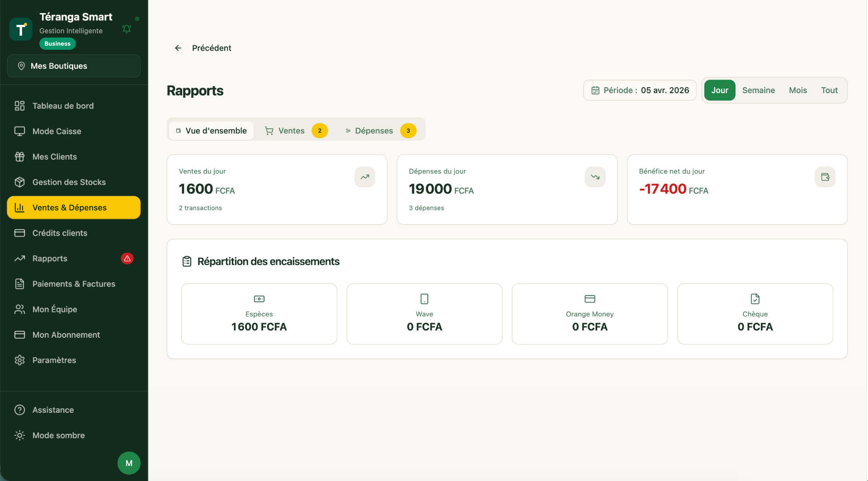868x481 pixels.
Task: Select Jour period filter
Action: 720,90
